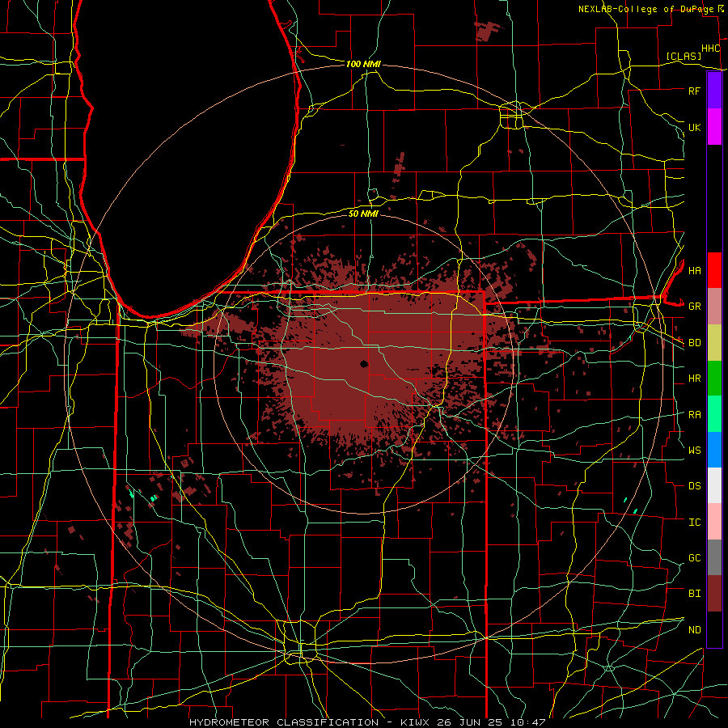Image resolution: width=728 pixels, height=728 pixels.
Task: Click the "GC" legend label
Action: [x=694, y=558]
